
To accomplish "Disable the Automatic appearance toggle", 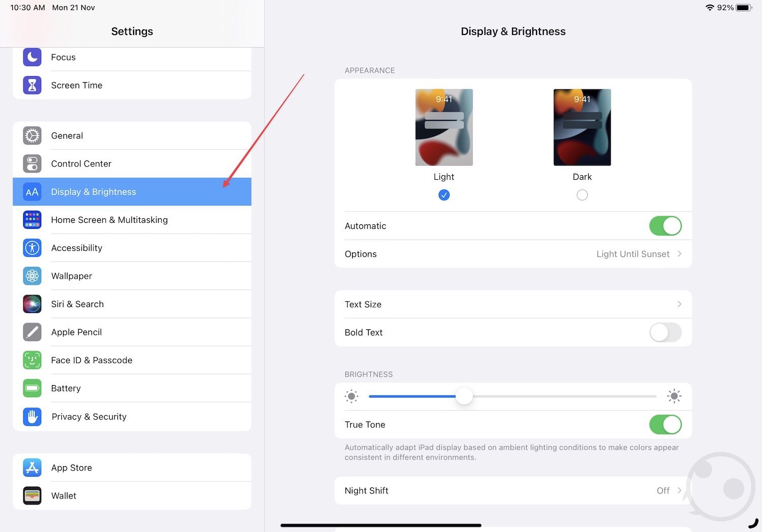I will (x=665, y=226).
